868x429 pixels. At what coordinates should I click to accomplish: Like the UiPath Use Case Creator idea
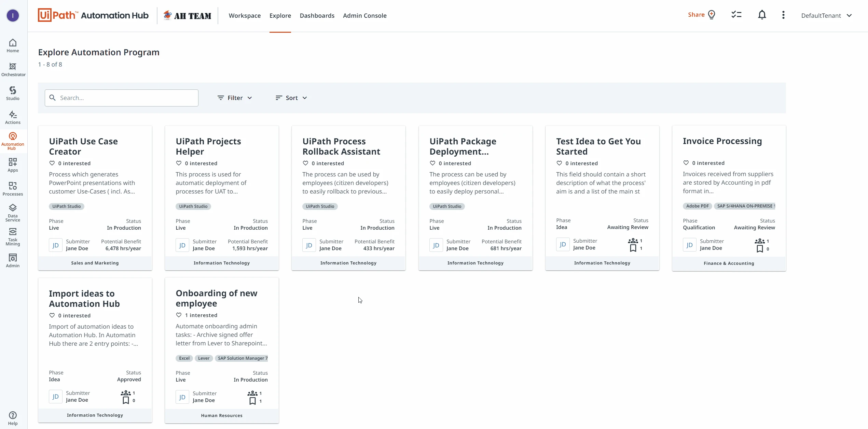(x=52, y=163)
